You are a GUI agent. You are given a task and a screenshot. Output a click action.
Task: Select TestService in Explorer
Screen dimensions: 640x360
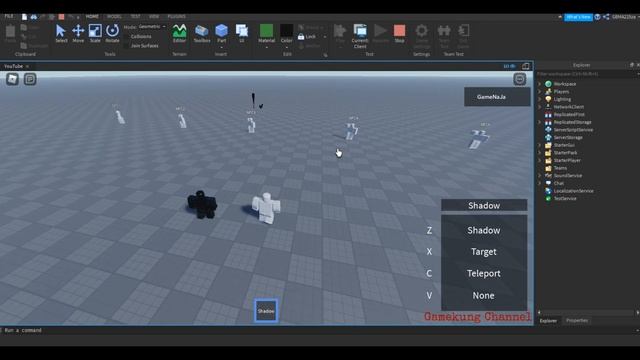pyautogui.click(x=565, y=198)
